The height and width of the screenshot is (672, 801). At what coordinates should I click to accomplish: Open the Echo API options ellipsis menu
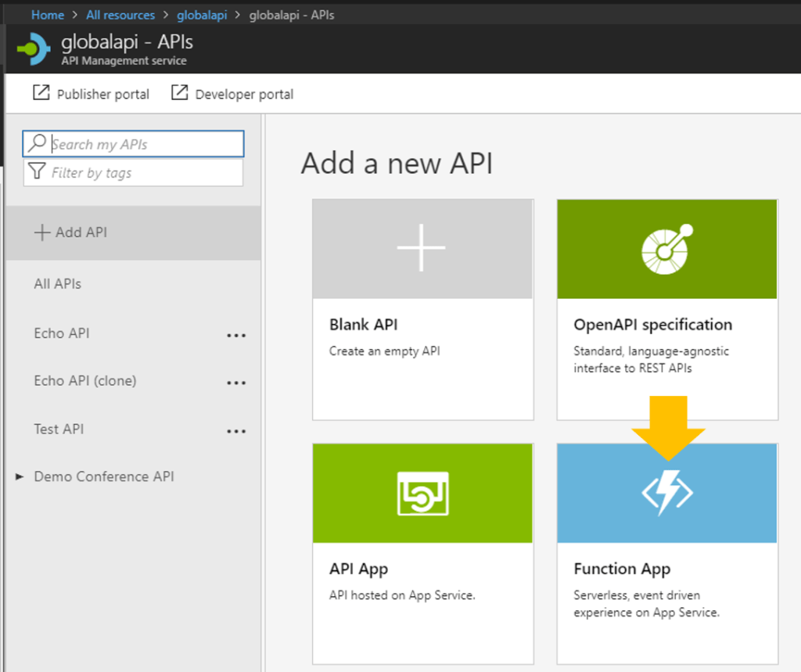pos(237,334)
